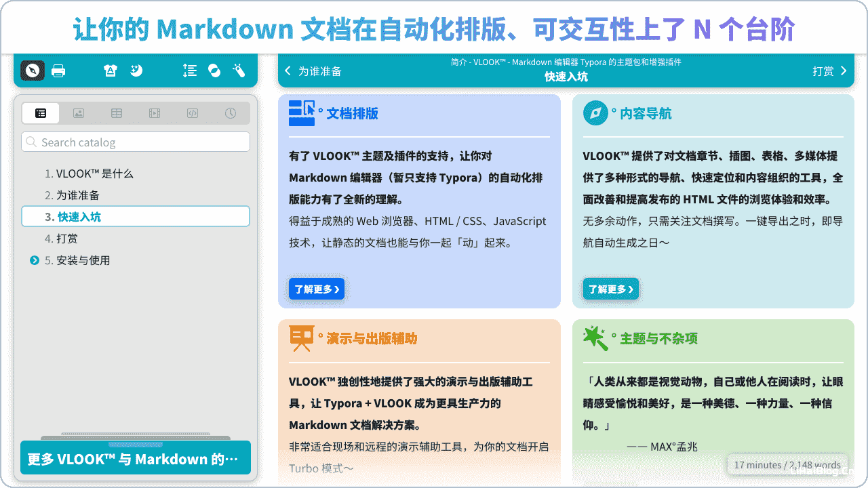Click the 主题与不杂项 heading
The height and width of the screenshot is (488, 868).
(x=658, y=339)
